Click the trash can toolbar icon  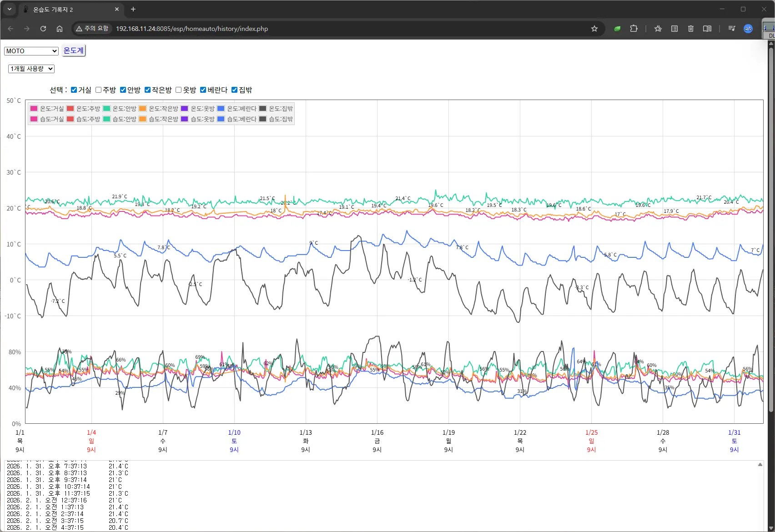[x=690, y=29]
